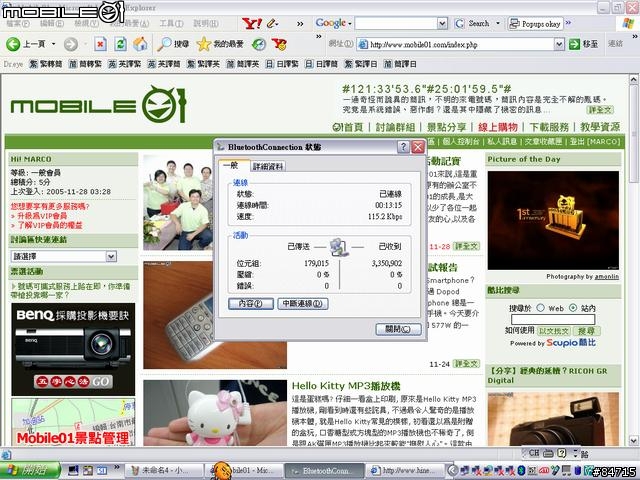Click the scrollbar up arrow of the page
This screenshot has height=480, width=640.
click(633, 79)
